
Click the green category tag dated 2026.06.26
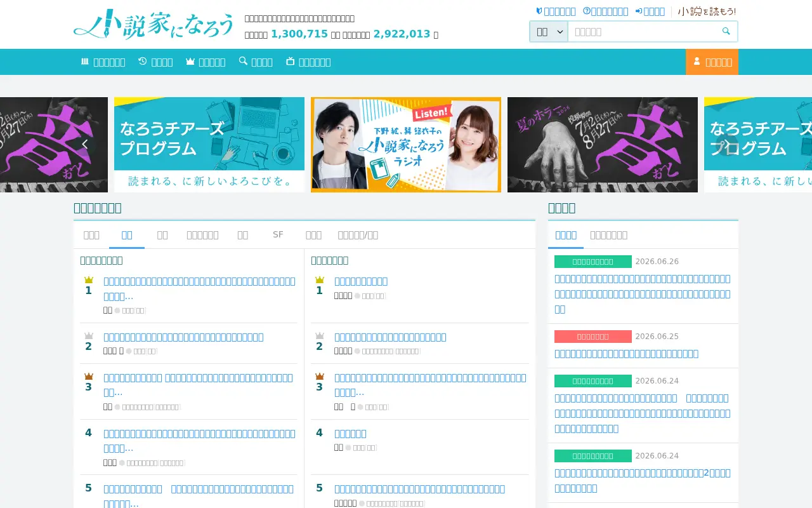coord(593,262)
